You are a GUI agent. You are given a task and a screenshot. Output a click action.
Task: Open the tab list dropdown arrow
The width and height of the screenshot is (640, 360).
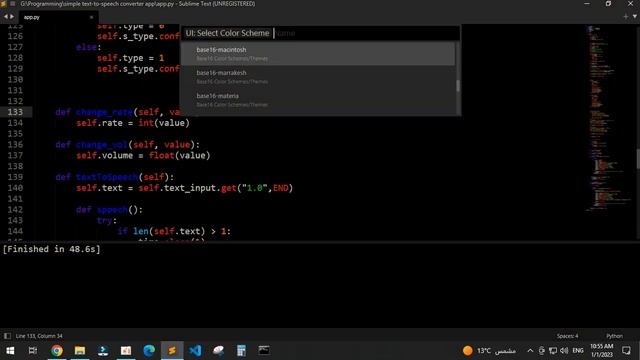click(x=635, y=17)
